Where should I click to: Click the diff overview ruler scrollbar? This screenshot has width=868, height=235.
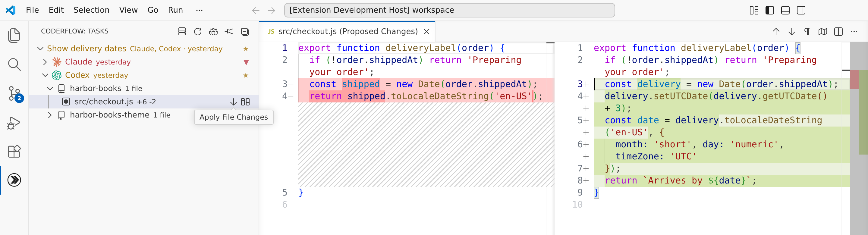pos(859,138)
